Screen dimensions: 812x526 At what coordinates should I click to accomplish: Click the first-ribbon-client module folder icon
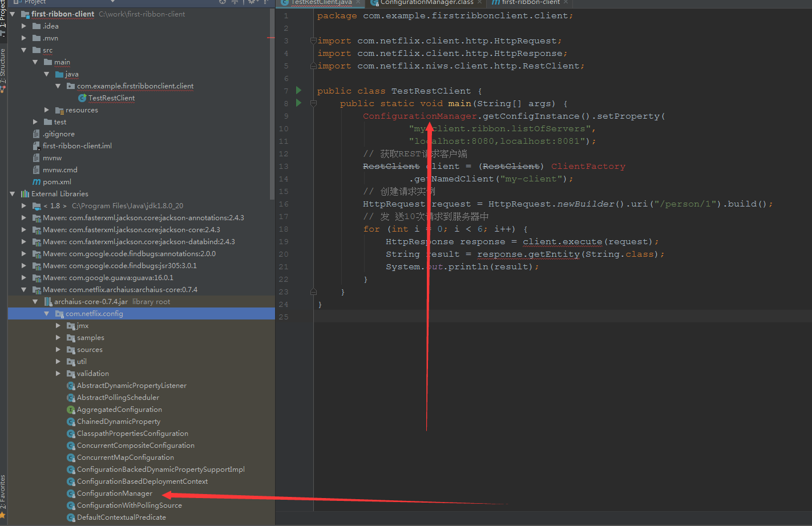tap(25, 14)
